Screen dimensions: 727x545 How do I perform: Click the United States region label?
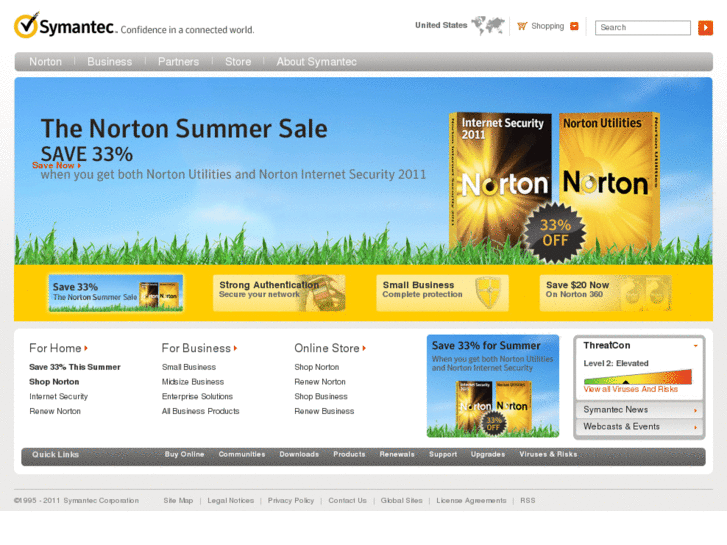pyautogui.click(x=441, y=25)
